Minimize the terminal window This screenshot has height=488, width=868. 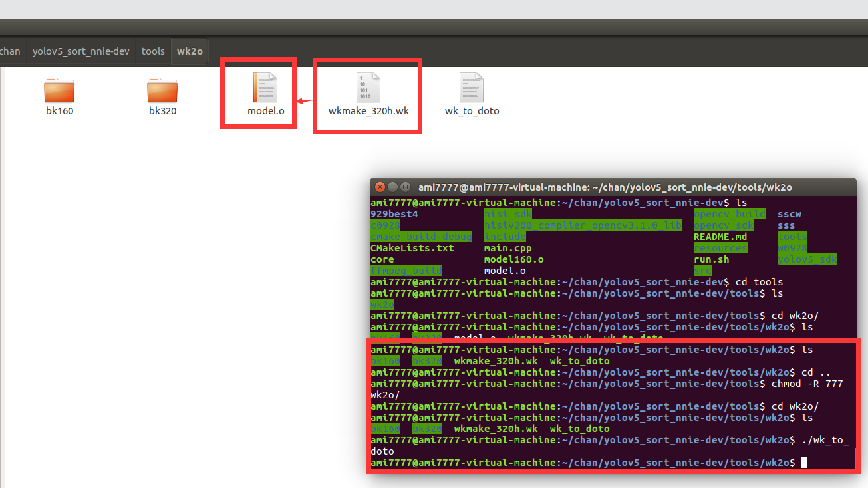[x=392, y=187]
